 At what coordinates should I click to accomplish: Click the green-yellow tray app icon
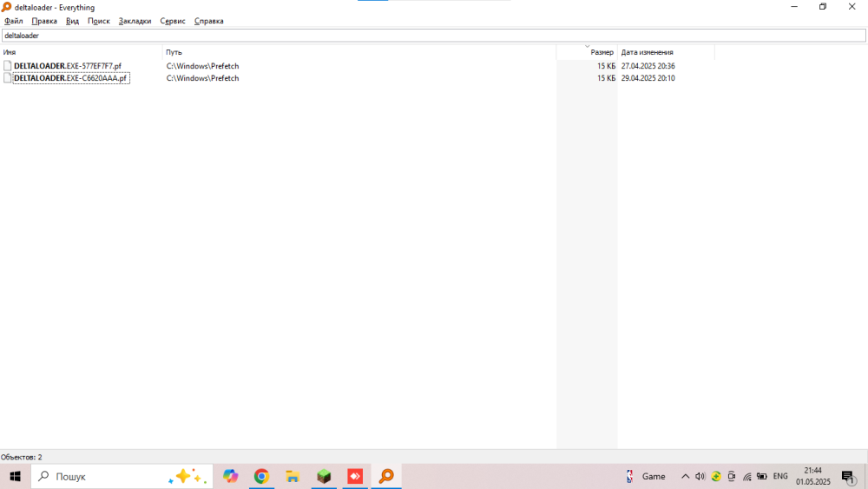pyautogui.click(x=716, y=476)
